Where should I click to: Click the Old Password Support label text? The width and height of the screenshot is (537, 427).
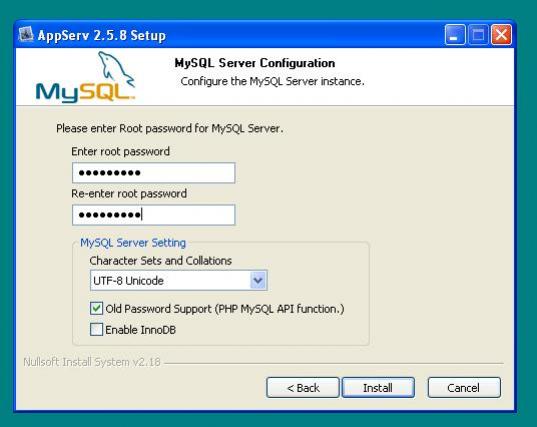click(x=225, y=309)
